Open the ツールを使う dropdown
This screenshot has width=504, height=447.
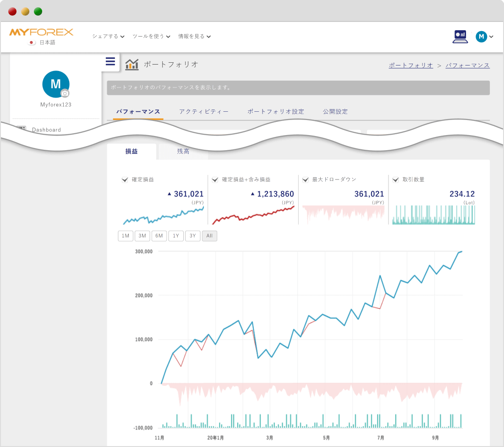(151, 36)
